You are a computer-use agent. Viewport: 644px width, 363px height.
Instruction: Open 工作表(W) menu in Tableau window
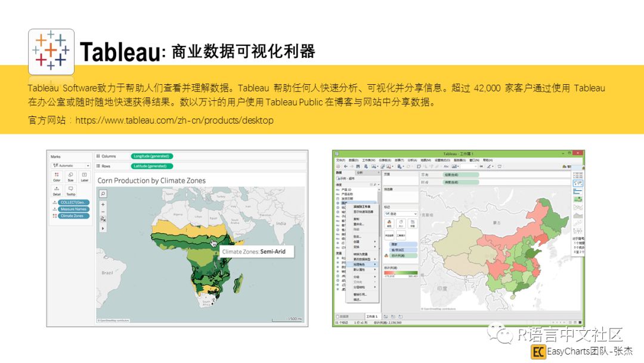[369, 161]
